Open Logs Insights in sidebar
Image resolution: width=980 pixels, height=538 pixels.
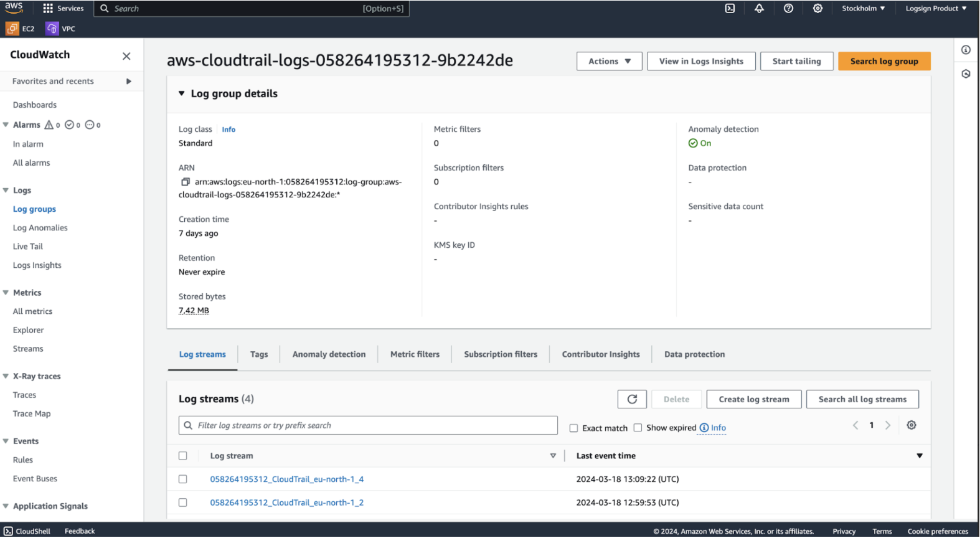[37, 265]
